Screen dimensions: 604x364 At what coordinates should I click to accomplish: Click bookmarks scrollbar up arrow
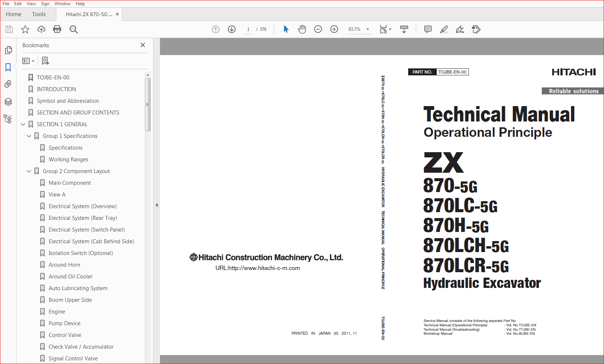148,75
